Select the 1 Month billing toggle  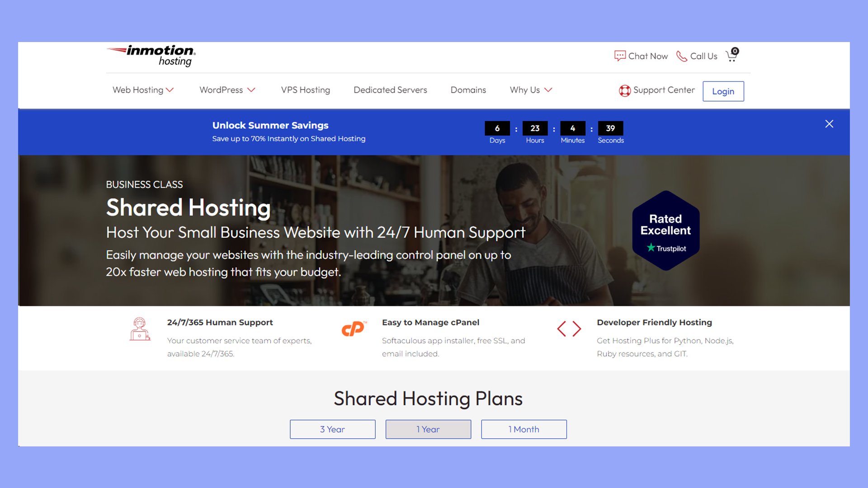point(524,429)
